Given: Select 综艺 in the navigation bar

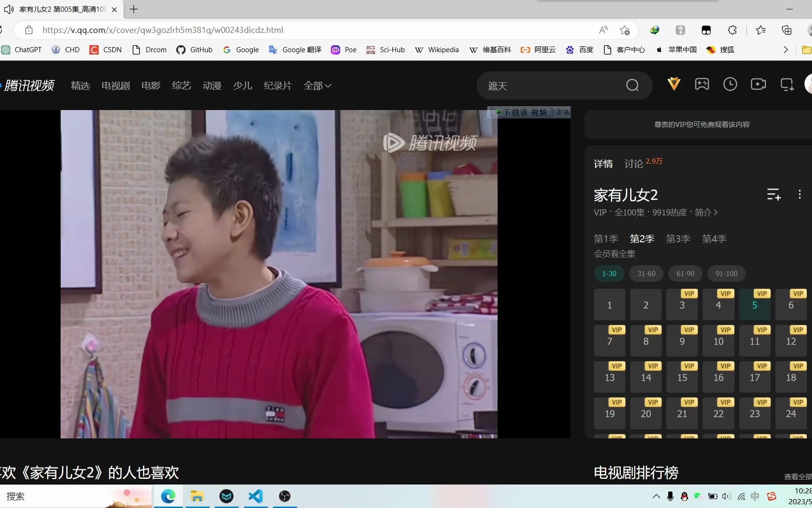Looking at the screenshot, I should click(181, 86).
